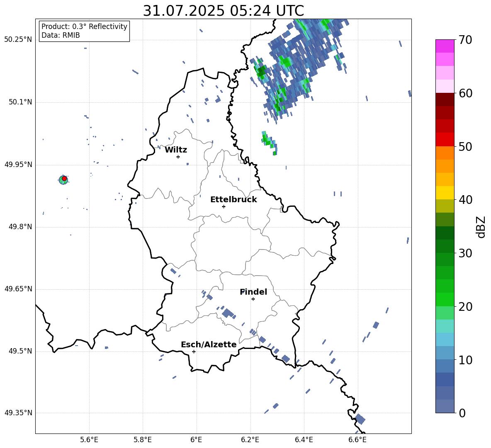491x448 pixels.
Task: Click the 5.6°E longitude label
Action: (89, 440)
